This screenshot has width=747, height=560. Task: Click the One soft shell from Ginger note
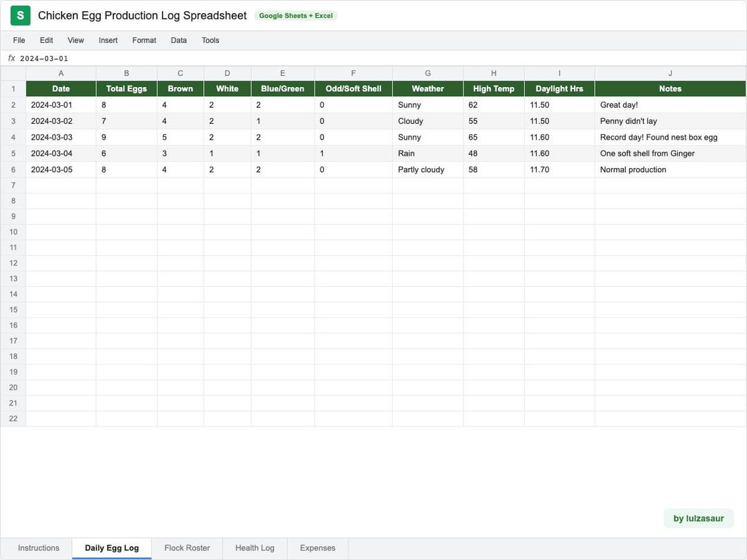coord(670,153)
